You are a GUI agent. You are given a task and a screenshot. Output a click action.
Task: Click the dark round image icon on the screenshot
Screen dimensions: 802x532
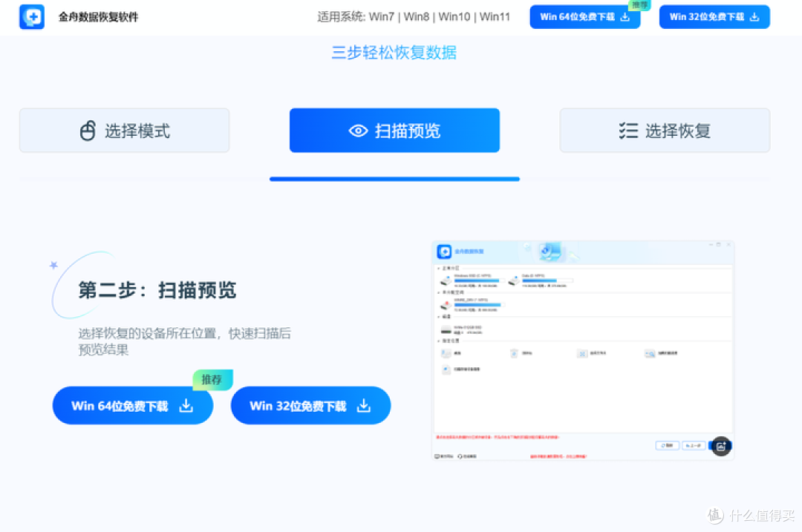(720, 446)
